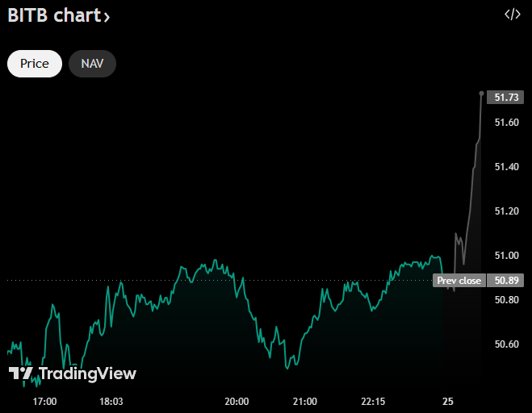Screen dimensions: 532x413
Task: Click the 51.60 price axis label
Action: click(506, 123)
